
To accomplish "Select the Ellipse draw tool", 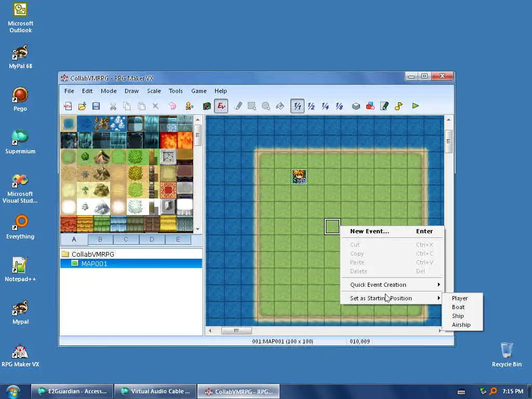I will tap(266, 106).
